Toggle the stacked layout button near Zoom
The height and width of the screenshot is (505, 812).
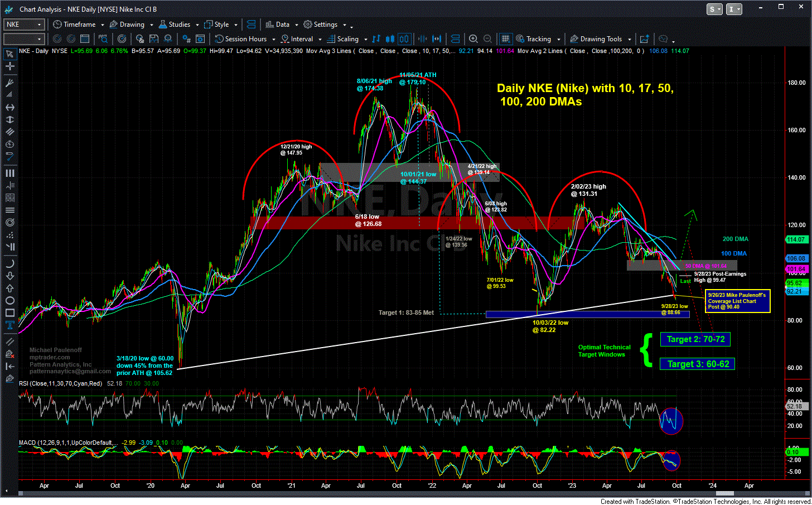455,39
